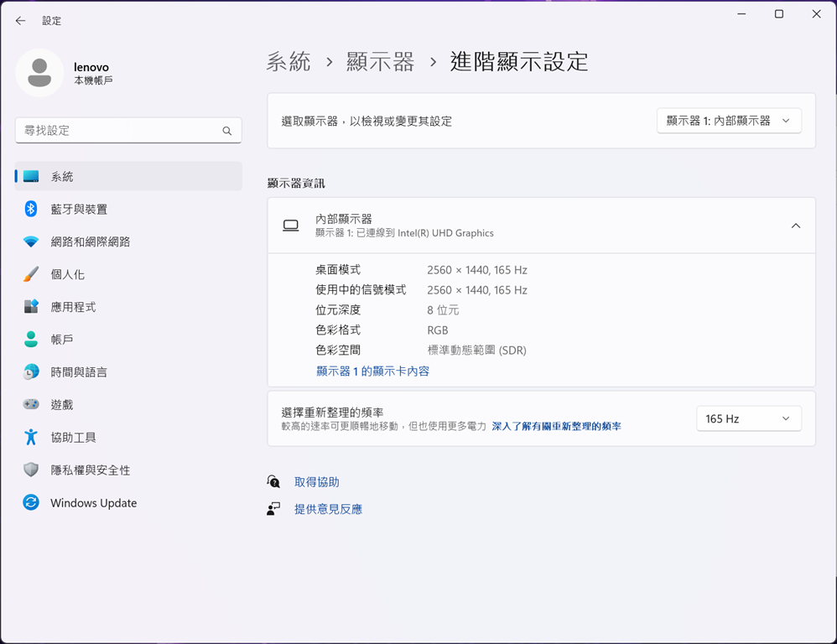Image resolution: width=837 pixels, height=644 pixels.
Task: Click the shield icon for 隱私權與安全性
Action: point(31,470)
